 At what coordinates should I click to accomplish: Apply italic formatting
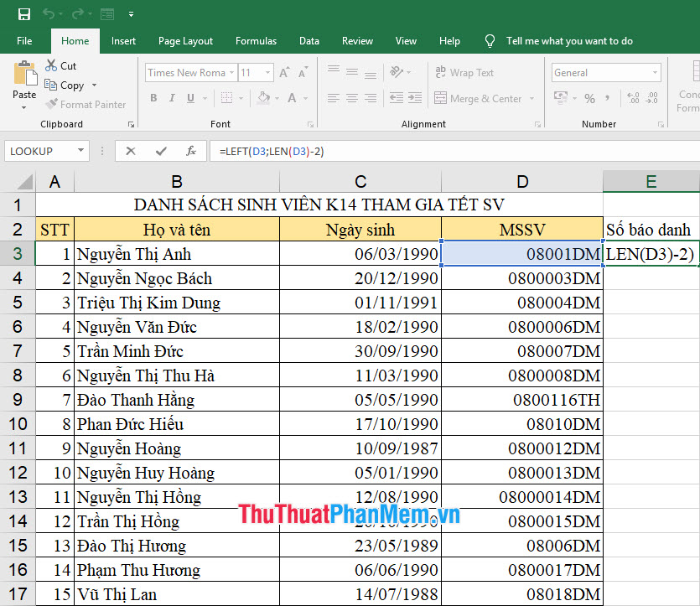pos(172,98)
